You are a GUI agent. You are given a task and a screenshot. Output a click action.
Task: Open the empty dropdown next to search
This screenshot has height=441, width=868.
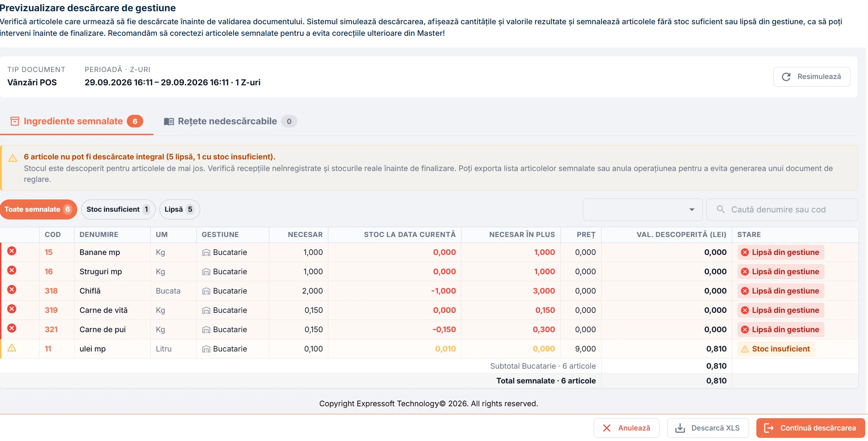point(643,210)
